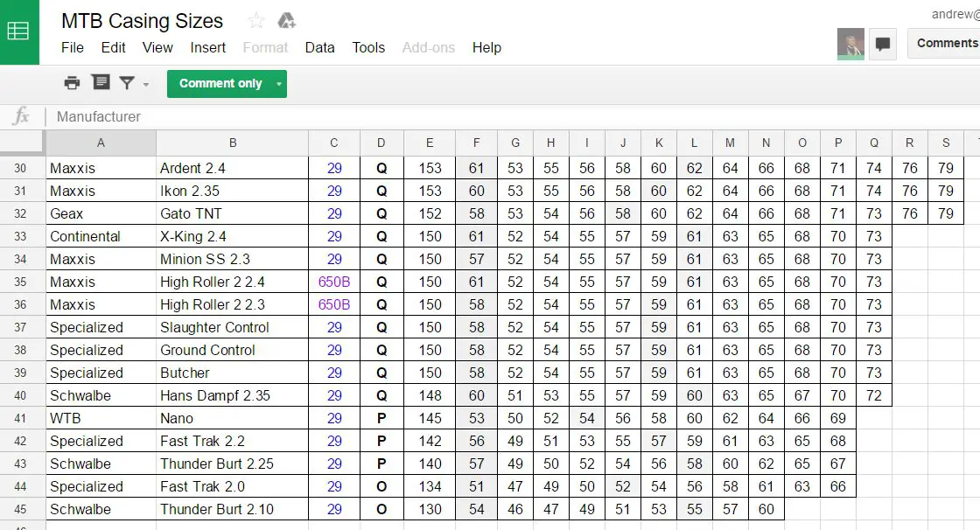Click the Comment only button
The height and width of the screenshot is (530, 980).
tap(220, 84)
